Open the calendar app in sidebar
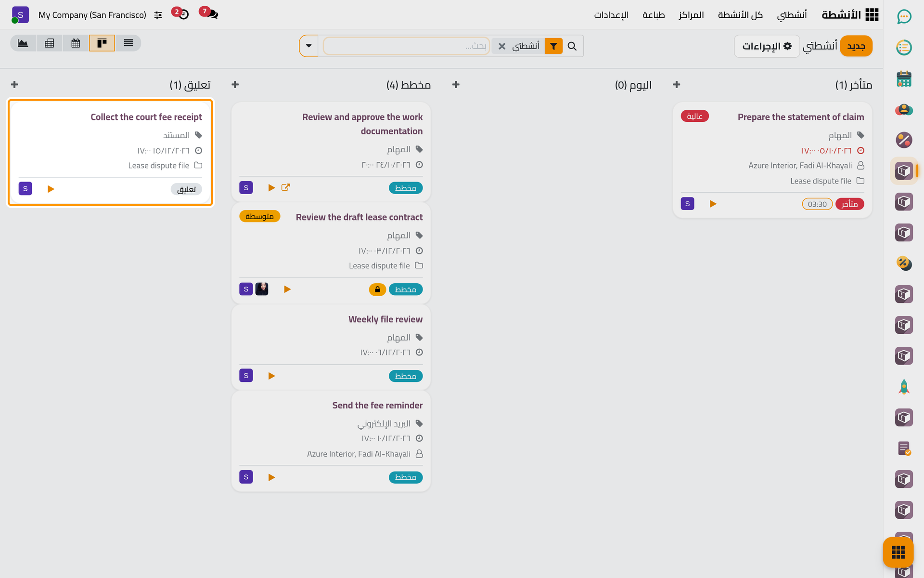The image size is (924, 578). pyautogui.click(x=904, y=79)
